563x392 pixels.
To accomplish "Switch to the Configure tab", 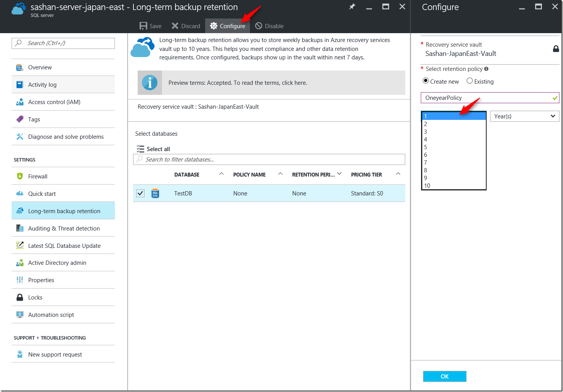I will 228,26.
